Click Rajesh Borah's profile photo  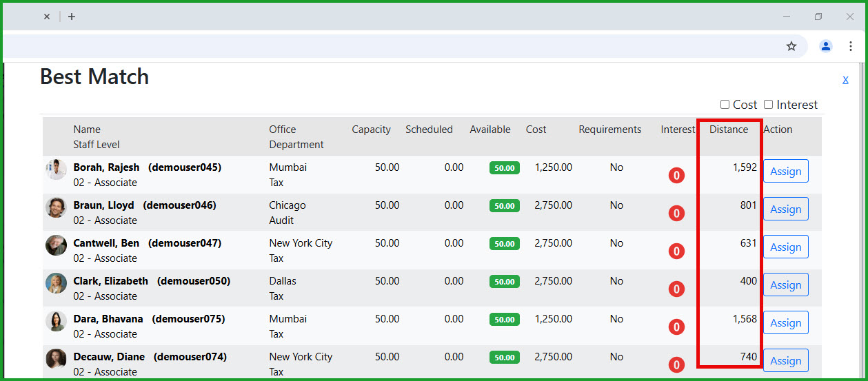point(56,169)
